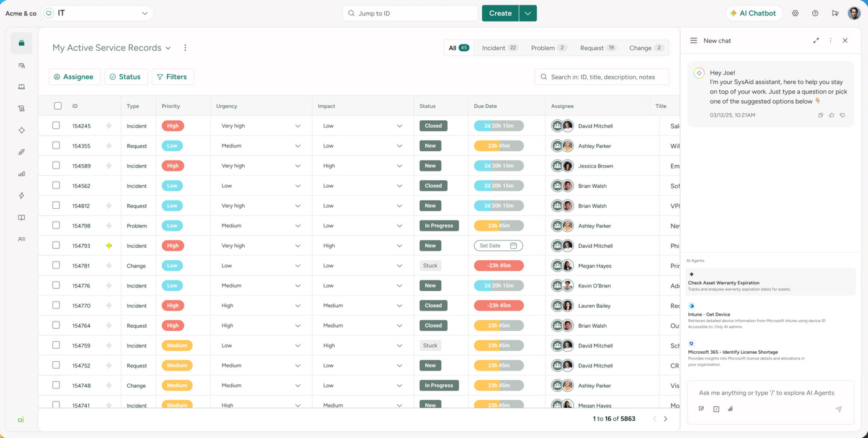This screenshot has width=868, height=438.
Task: Check the box for record 154770
Action: click(56, 305)
